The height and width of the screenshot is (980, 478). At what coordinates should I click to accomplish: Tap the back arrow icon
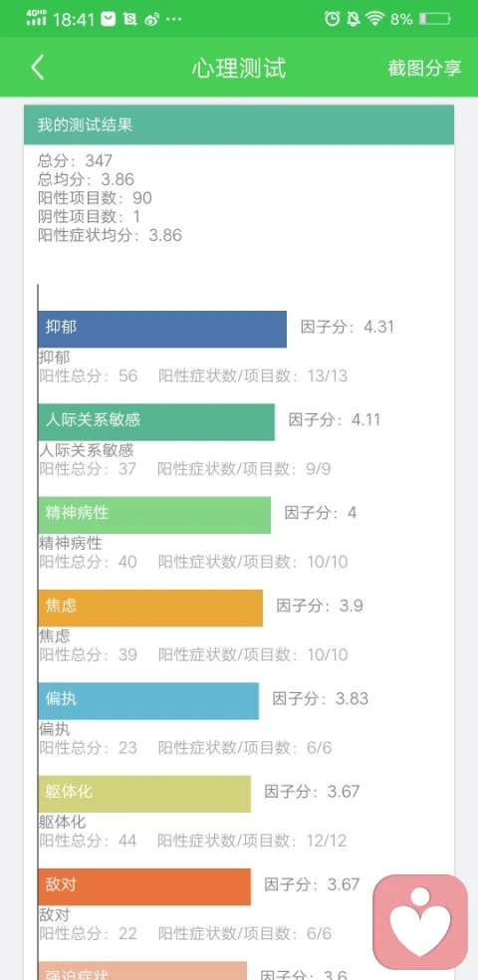coord(38,67)
